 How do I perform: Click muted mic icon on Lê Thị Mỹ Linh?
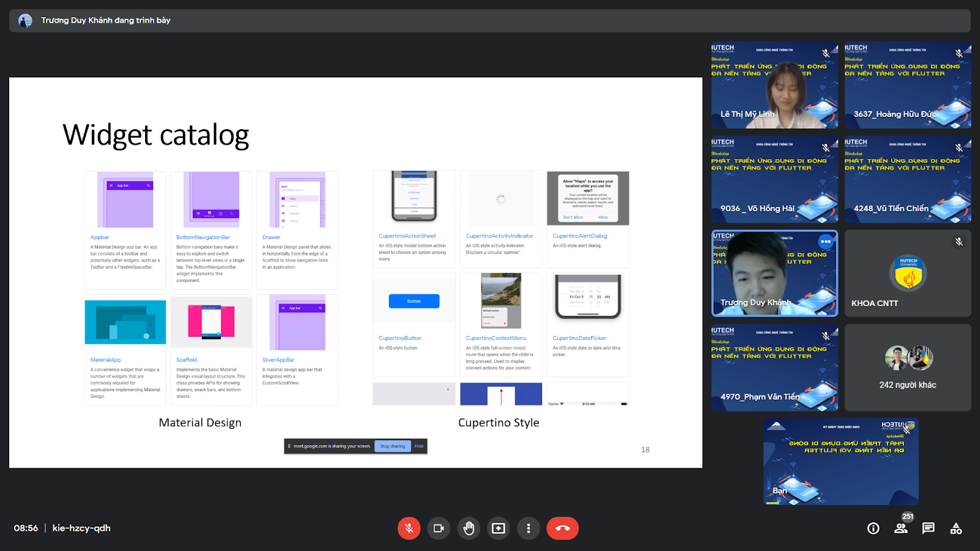pyautogui.click(x=826, y=53)
